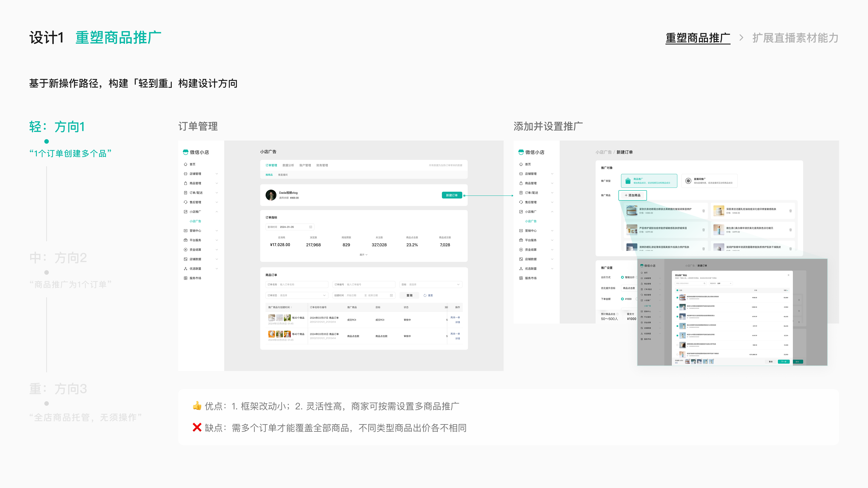Delete product 紧致抗衰老眼霜 via its trash icon
Screen dimensions: 868x488
[704, 211]
